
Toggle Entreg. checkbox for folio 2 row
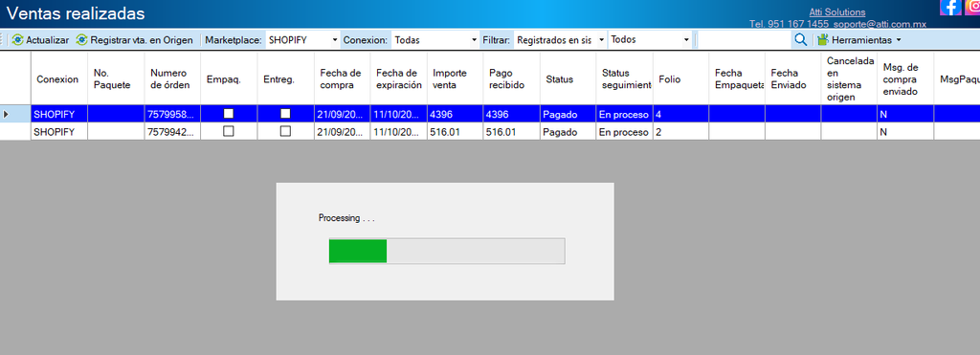(285, 131)
